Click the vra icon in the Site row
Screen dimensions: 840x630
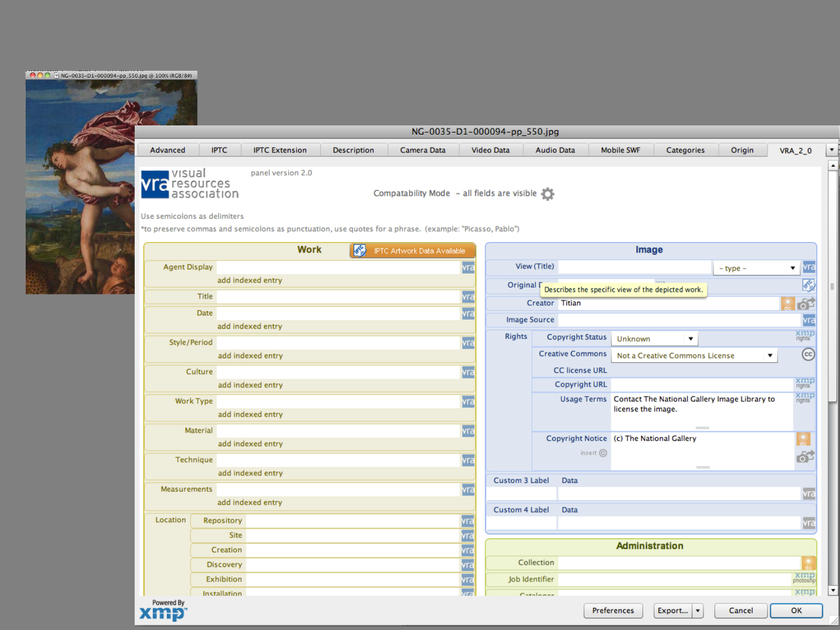coord(468,535)
